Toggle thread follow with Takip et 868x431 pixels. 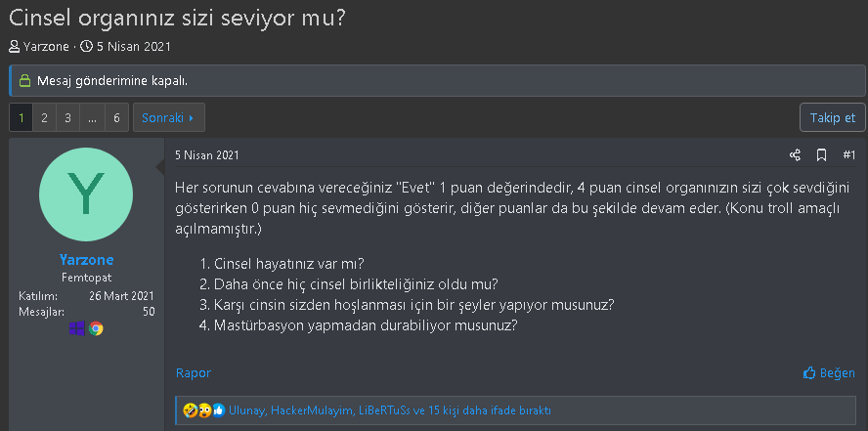click(x=832, y=117)
